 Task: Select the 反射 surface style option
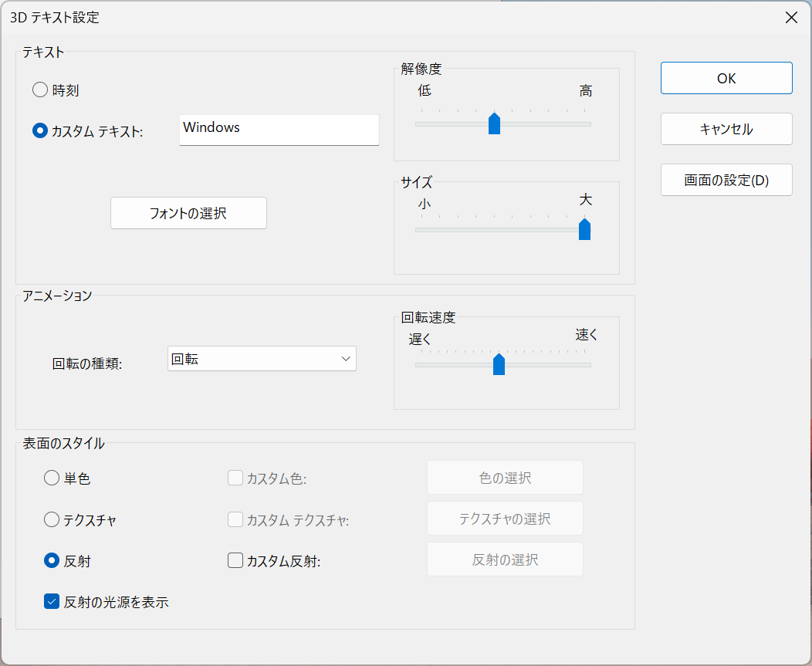(x=52, y=561)
